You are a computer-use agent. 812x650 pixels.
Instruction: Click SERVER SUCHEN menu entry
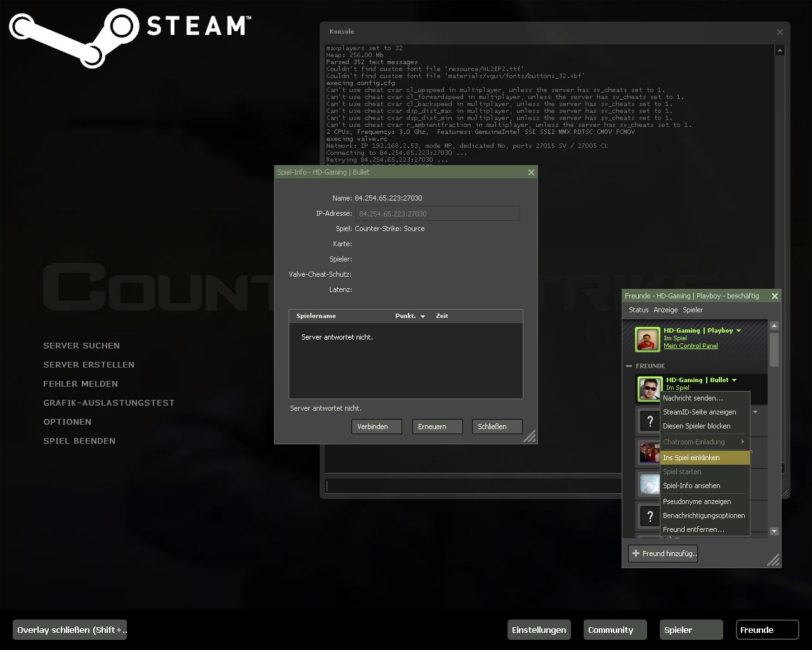pyautogui.click(x=81, y=345)
